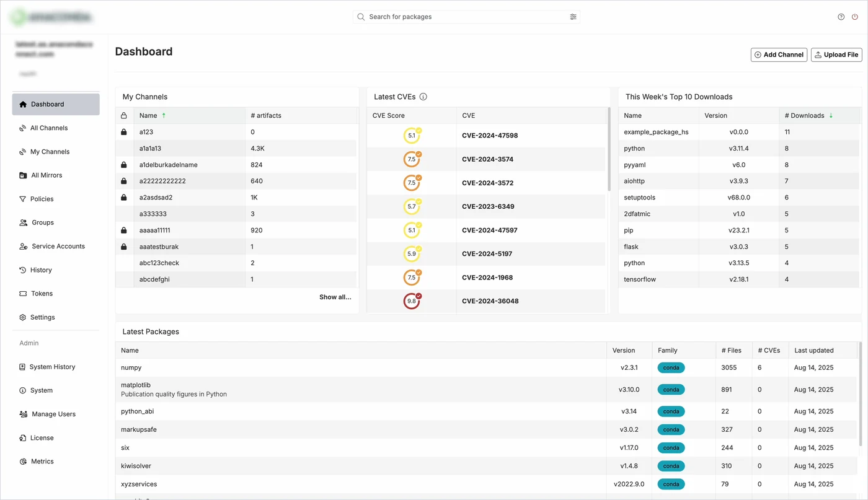Screen dimensions: 868x500
Task: Open the Groups section
Action: click(56, 222)
